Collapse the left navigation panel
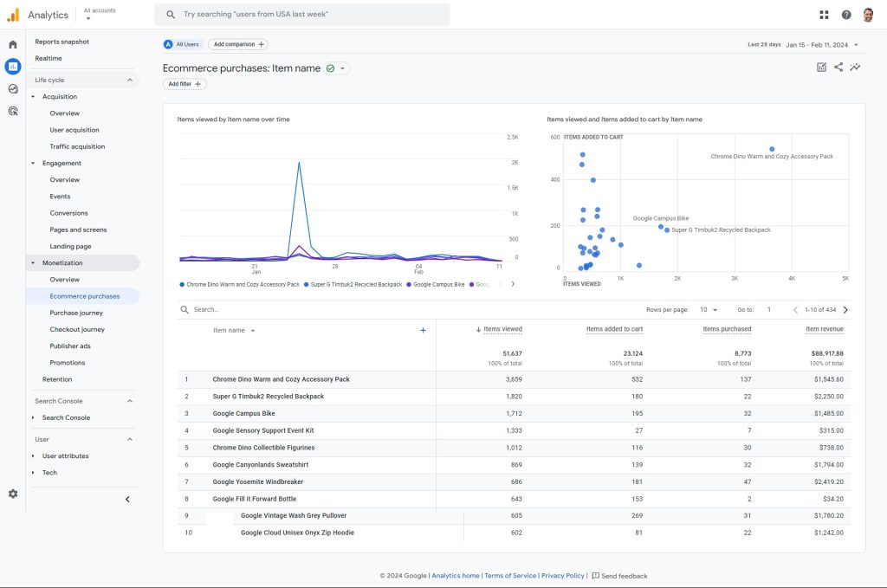The height and width of the screenshot is (588, 887). [x=127, y=499]
